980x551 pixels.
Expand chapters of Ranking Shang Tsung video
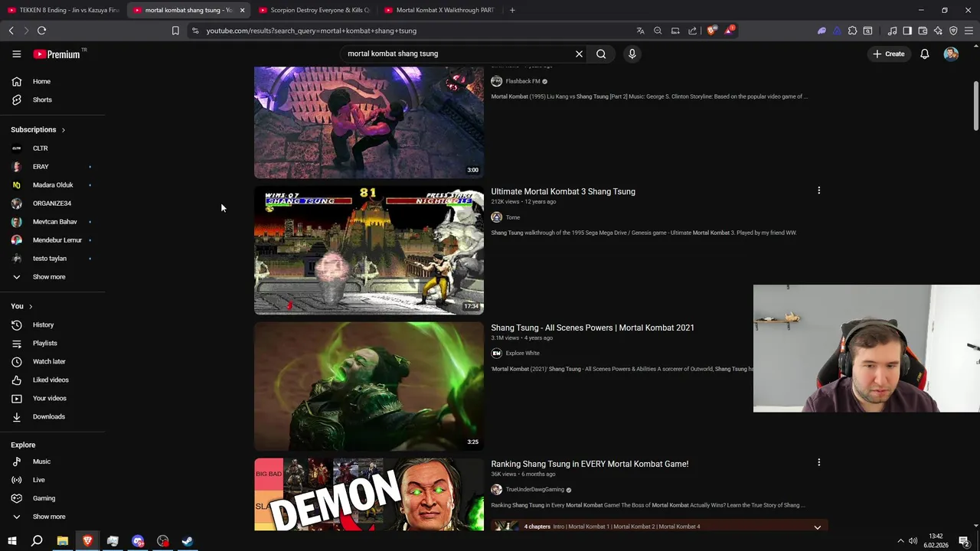coord(817,527)
